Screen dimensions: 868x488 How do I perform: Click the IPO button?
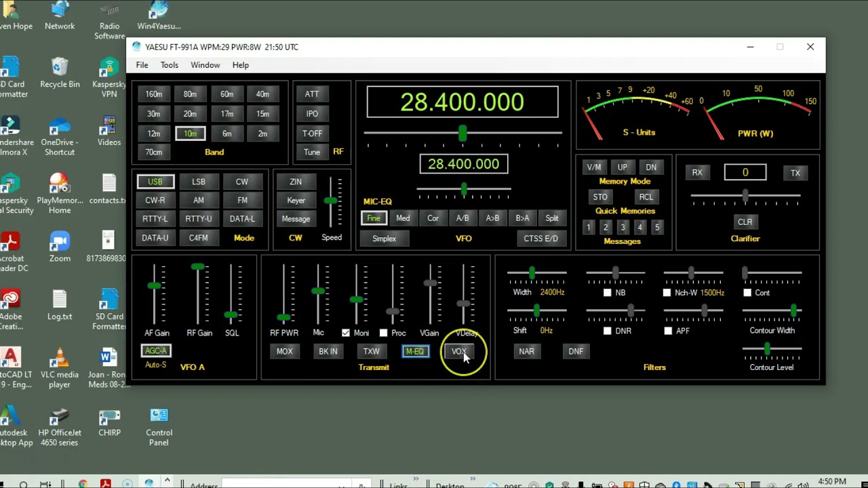(x=312, y=114)
